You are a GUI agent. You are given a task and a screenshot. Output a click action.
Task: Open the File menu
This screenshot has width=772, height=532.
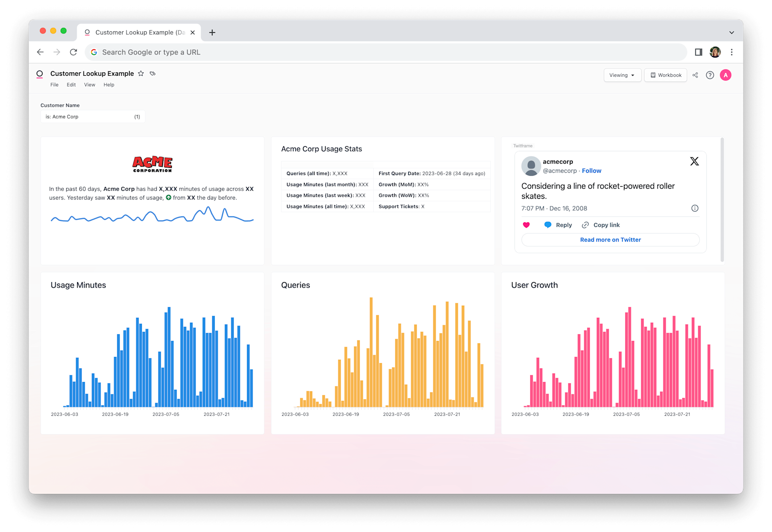(55, 85)
